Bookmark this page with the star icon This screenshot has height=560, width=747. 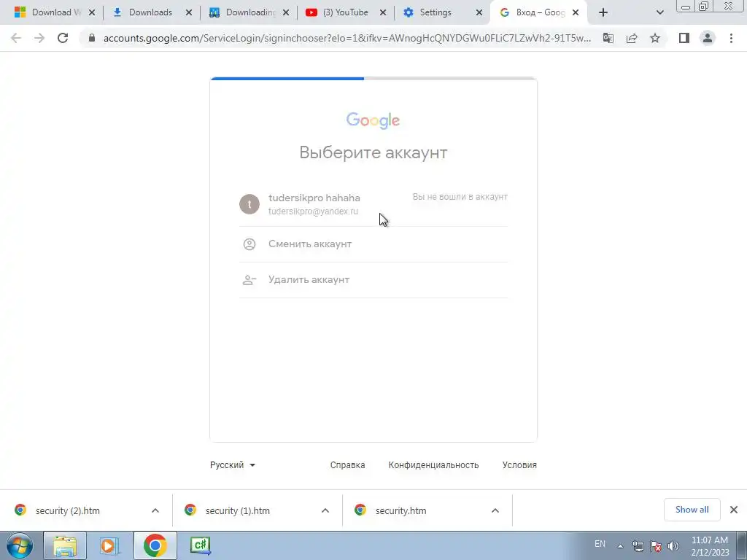[x=655, y=38]
